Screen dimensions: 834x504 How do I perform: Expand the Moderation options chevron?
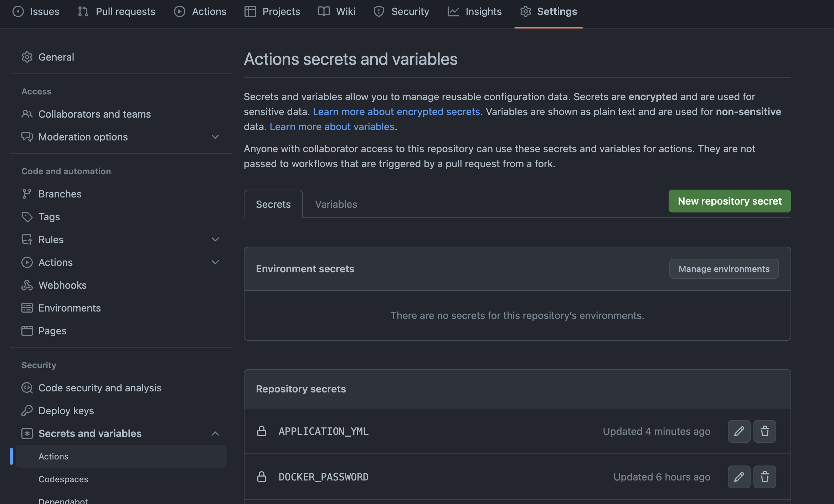click(215, 137)
